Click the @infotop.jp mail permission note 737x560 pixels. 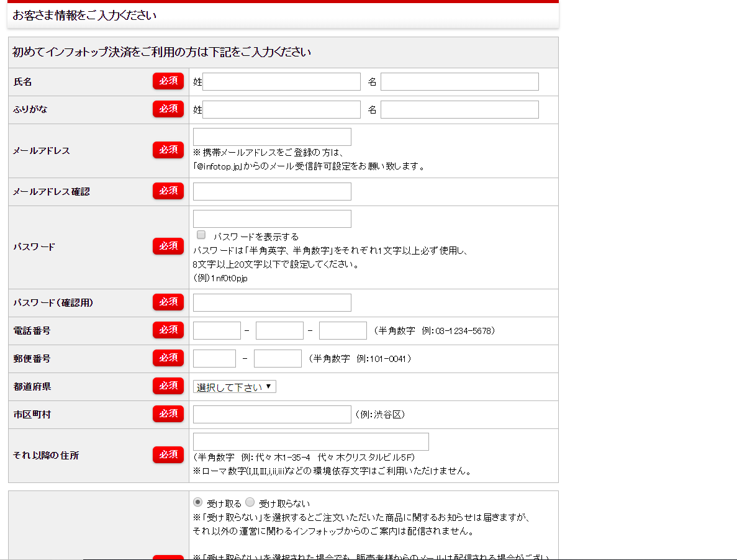(309, 166)
